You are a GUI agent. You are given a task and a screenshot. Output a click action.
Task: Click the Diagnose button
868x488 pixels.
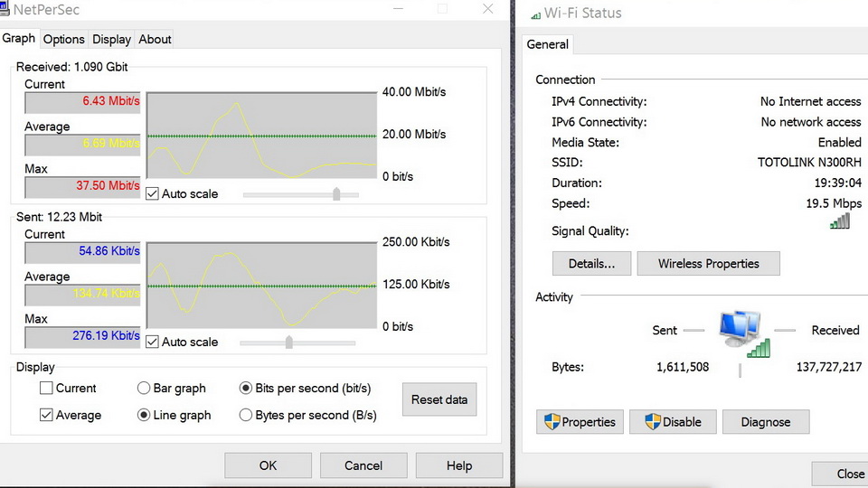pos(765,422)
